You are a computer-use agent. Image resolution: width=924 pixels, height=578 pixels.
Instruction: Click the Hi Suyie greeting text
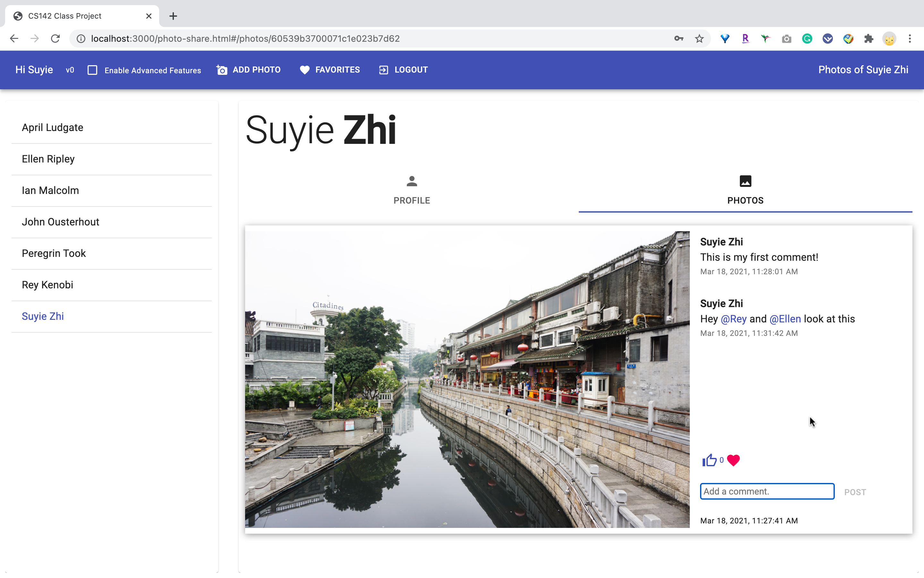[34, 70]
